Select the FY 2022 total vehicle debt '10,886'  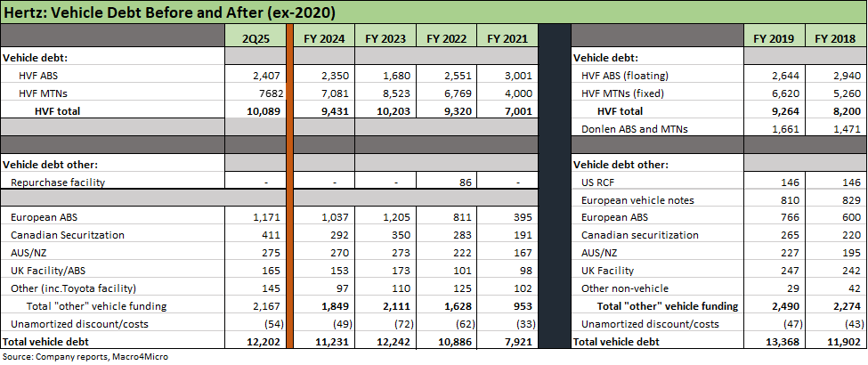pos(456,342)
